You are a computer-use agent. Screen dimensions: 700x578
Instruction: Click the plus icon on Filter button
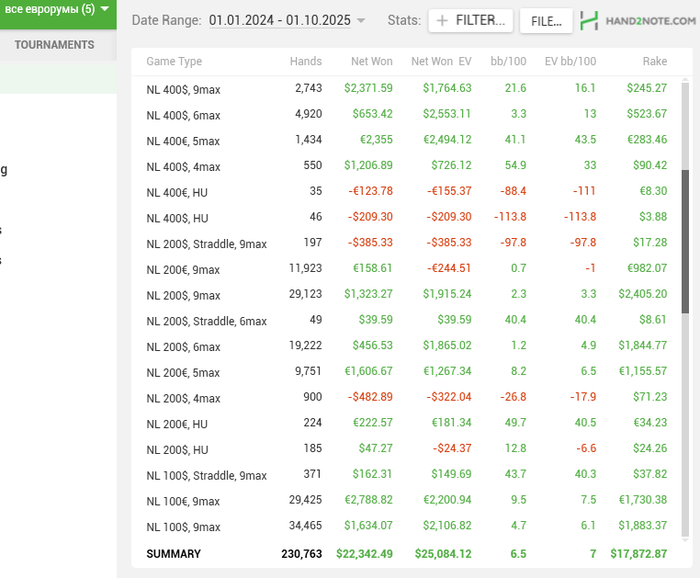pos(443,21)
